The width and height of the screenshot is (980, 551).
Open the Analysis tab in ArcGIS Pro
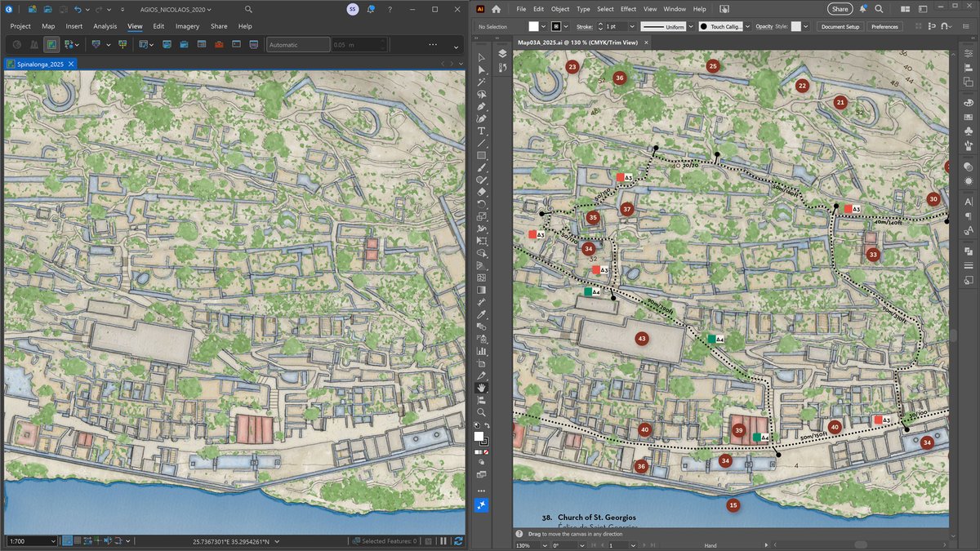tap(105, 26)
